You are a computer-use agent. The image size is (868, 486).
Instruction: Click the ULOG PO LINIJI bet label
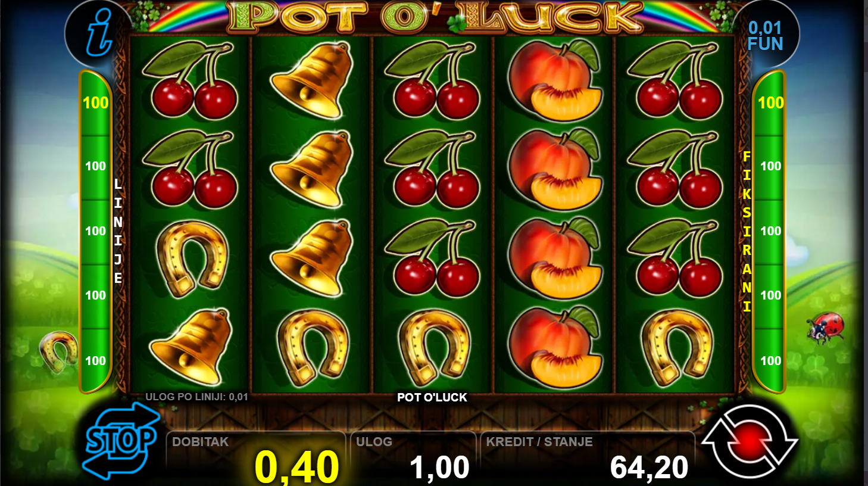196,397
